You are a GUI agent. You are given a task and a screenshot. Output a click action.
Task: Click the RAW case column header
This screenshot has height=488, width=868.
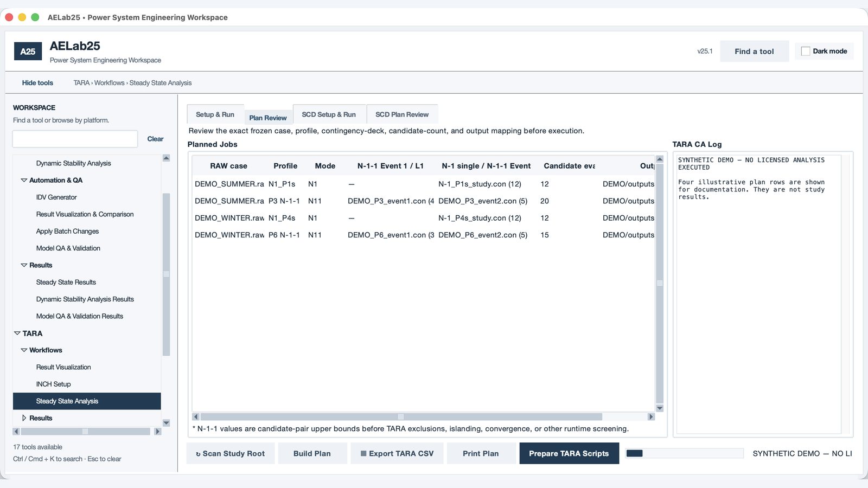pyautogui.click(x=228, y=166)
